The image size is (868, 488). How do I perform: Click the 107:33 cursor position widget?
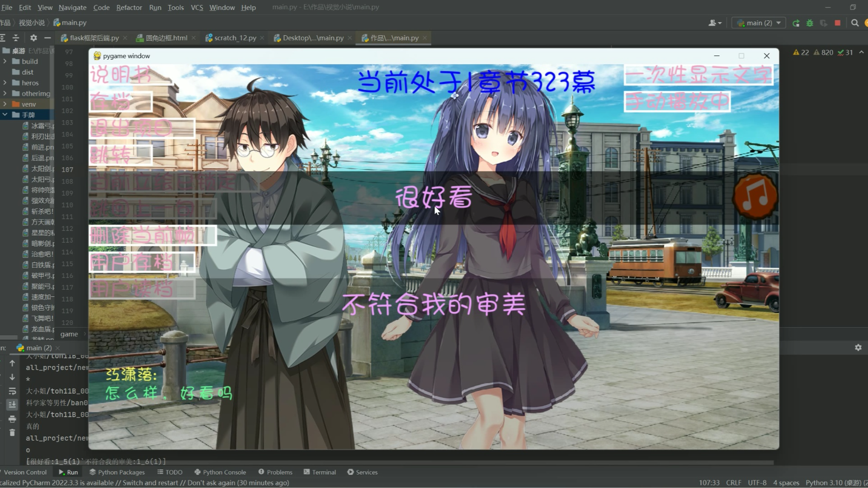709,483
